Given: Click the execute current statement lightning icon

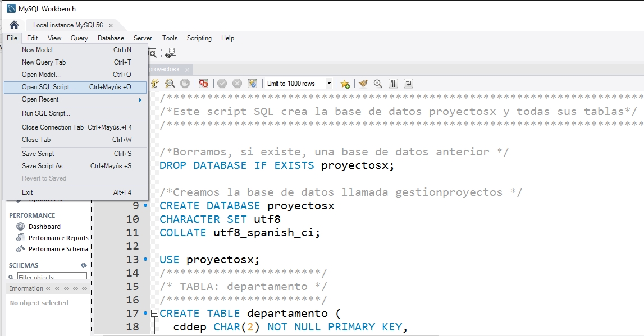Looking at the screenshot, I should [x=155, y=84].
